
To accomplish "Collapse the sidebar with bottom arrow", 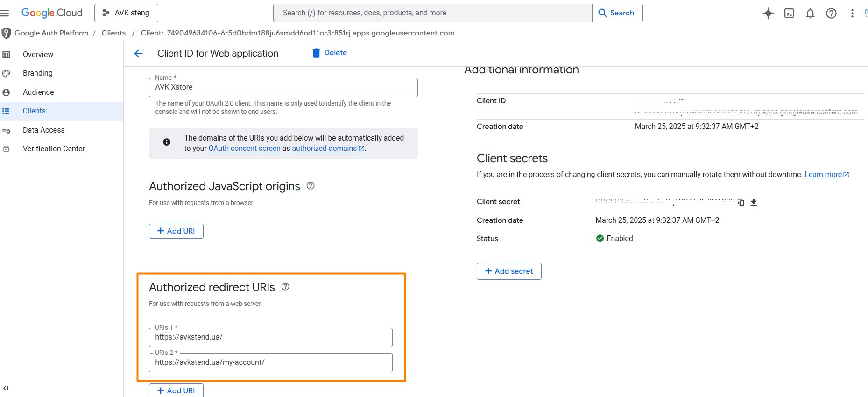I will (6, 388).
